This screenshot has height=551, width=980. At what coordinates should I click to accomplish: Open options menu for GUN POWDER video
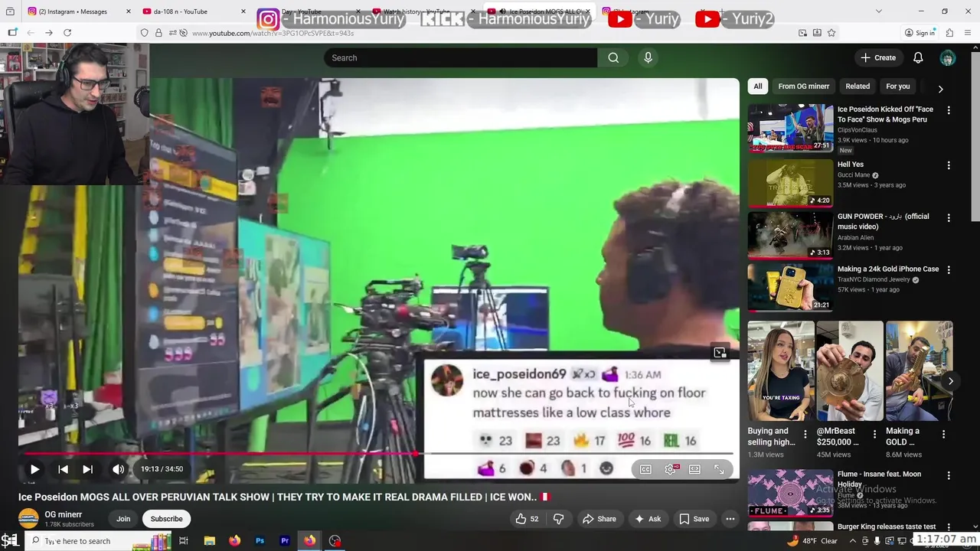(x=949, y=217)
